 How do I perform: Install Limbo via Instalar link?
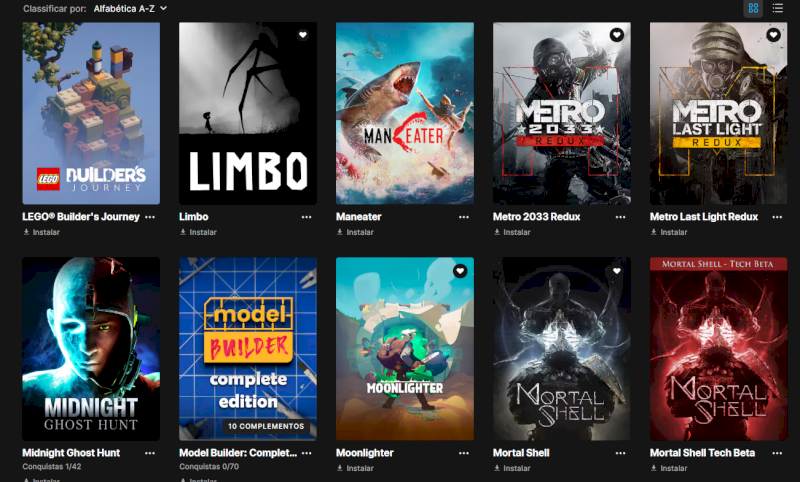point(198,233)
